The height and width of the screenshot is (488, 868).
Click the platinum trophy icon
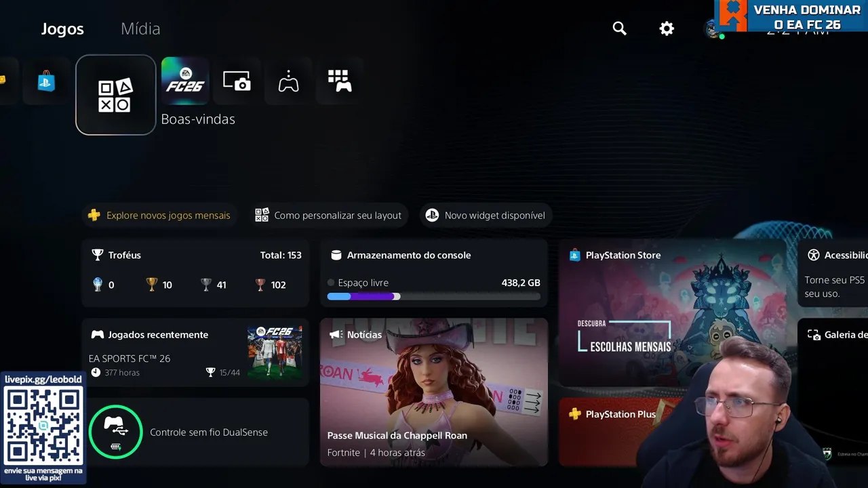coord(98,285)
